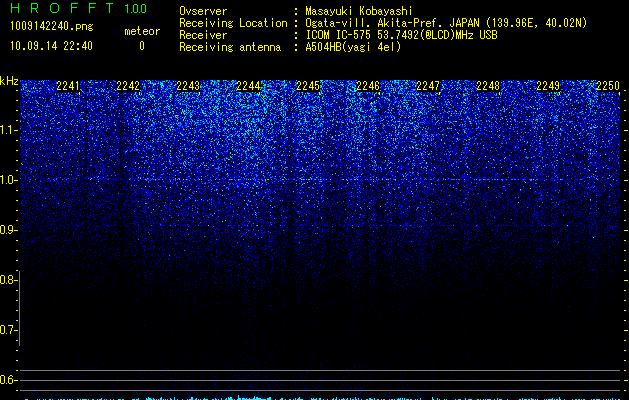The height and width of the screenshot is (400, 629).
Task: Click the 0.9 frequency axis label
Action: [8, 230]
